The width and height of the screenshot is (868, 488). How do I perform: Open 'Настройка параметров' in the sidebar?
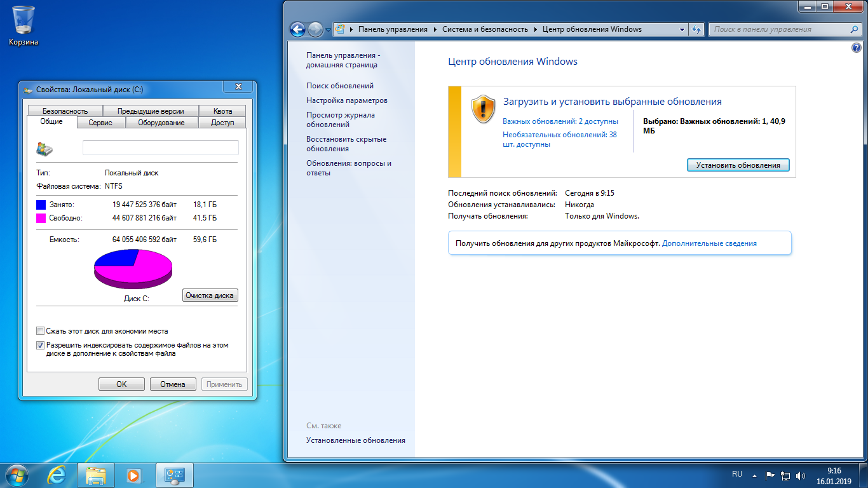click(x=347, y=100)
